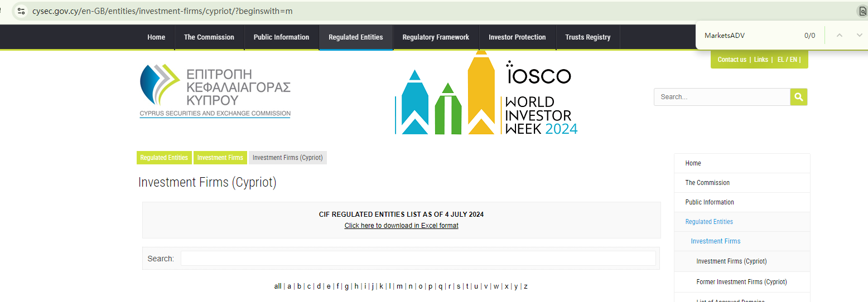Select Regulated Entities in the top navigation
The image size is (868, 302).
point(356,37)
